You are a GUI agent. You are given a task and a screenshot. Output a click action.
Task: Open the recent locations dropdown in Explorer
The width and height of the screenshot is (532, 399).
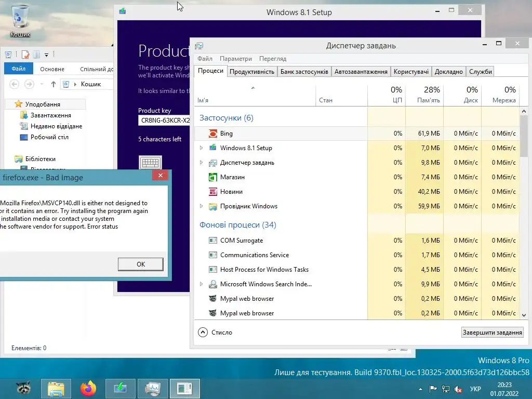point(42,84)
